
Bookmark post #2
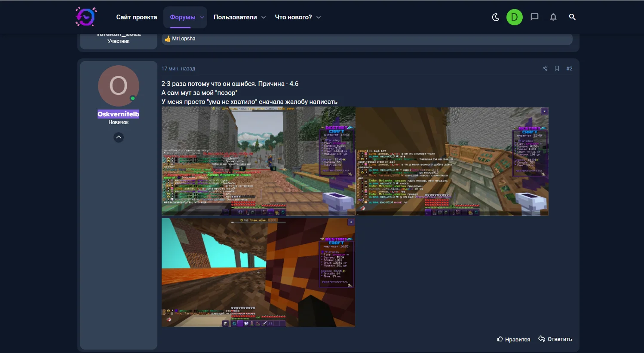point(557,68)
